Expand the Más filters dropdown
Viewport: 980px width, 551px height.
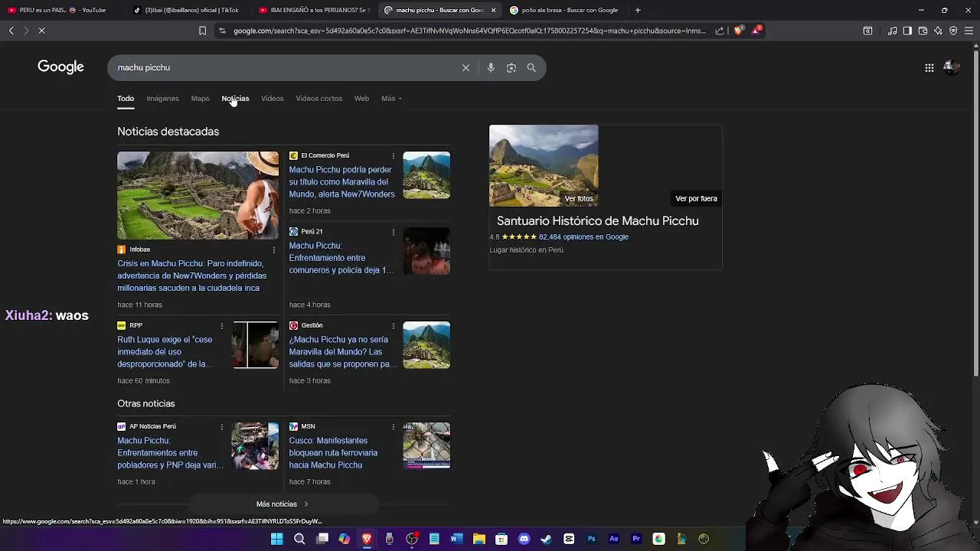click(391, 98)
